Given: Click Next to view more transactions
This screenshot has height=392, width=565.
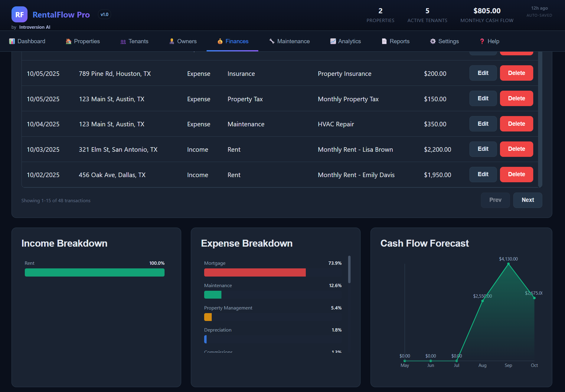Looking at the screenshot, I should tap(527, 200).
